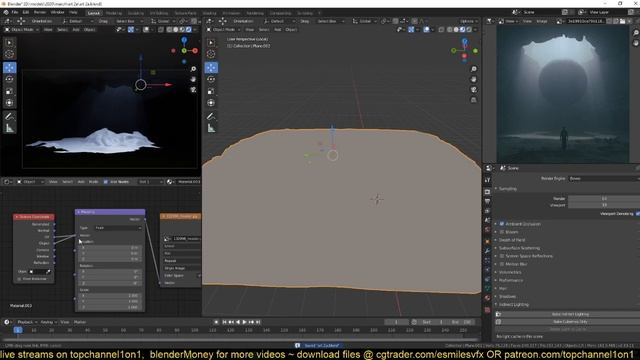Toggle From Instancer checkbox in Texture Coordinate node
640x360 pixels.
[x=19, y=279]
